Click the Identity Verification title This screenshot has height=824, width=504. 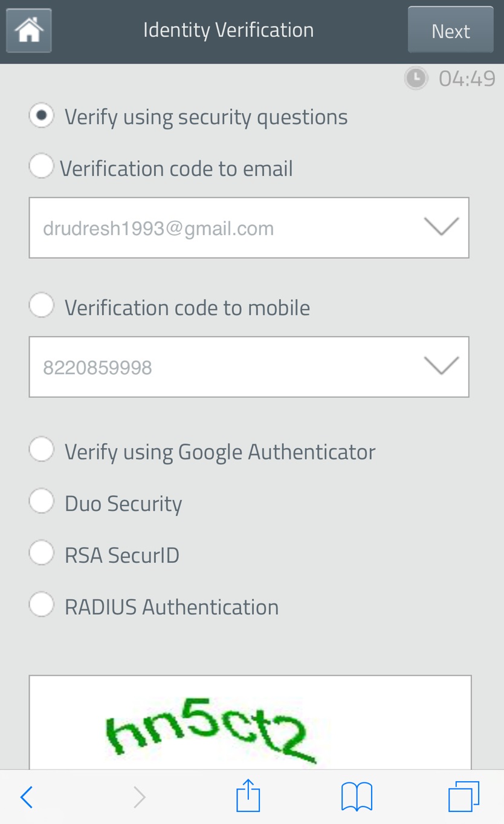(228, 30)
